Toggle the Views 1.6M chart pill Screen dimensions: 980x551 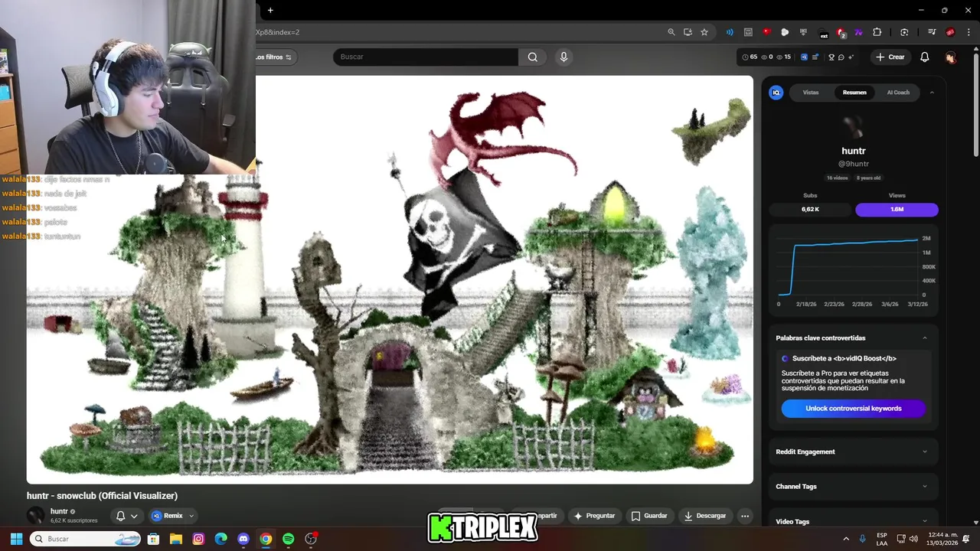pos(897,209)
